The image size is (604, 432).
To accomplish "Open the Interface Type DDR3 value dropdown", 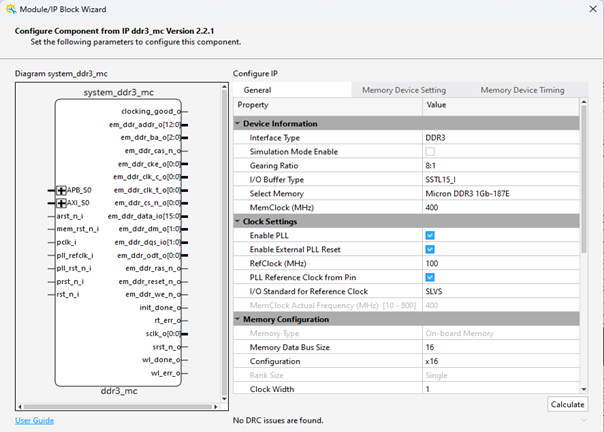I will [501, 138].
